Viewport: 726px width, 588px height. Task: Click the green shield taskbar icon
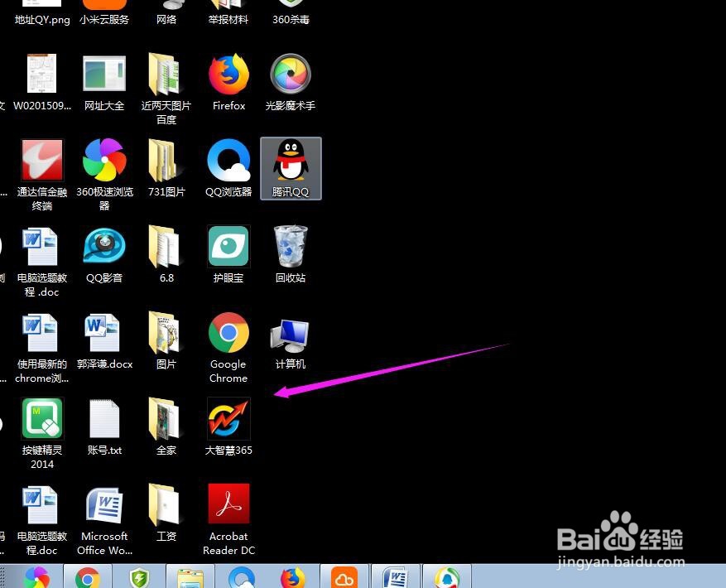[x=139, y=577]
